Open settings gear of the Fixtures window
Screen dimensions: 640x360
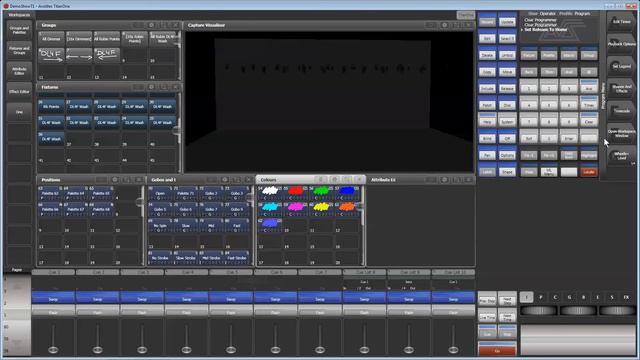(x=151, y=87)
